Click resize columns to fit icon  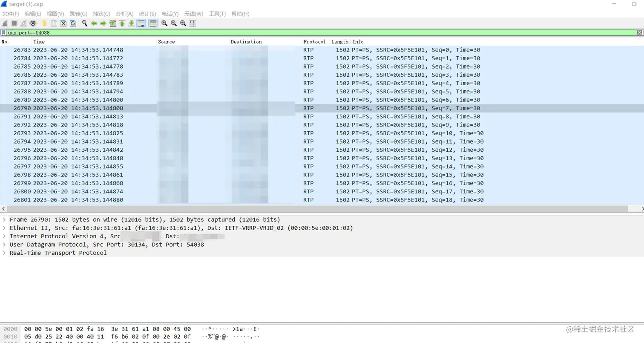[x=193, y=23]
